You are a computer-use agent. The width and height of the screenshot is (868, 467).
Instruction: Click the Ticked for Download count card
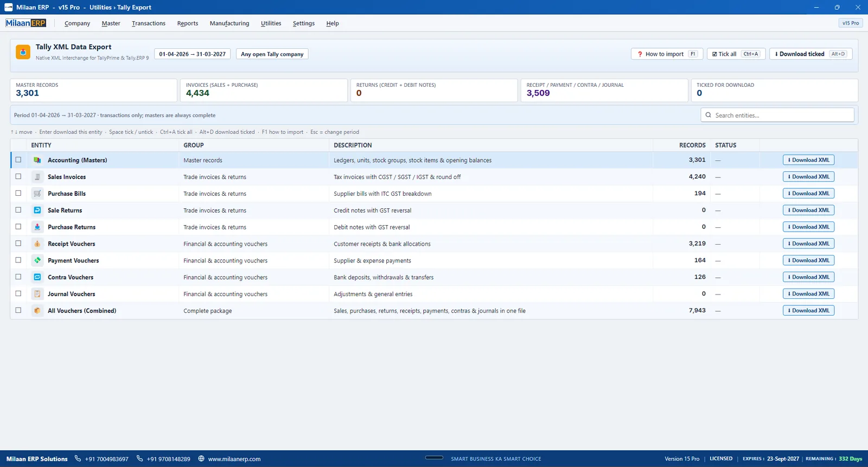pos(775,90)
